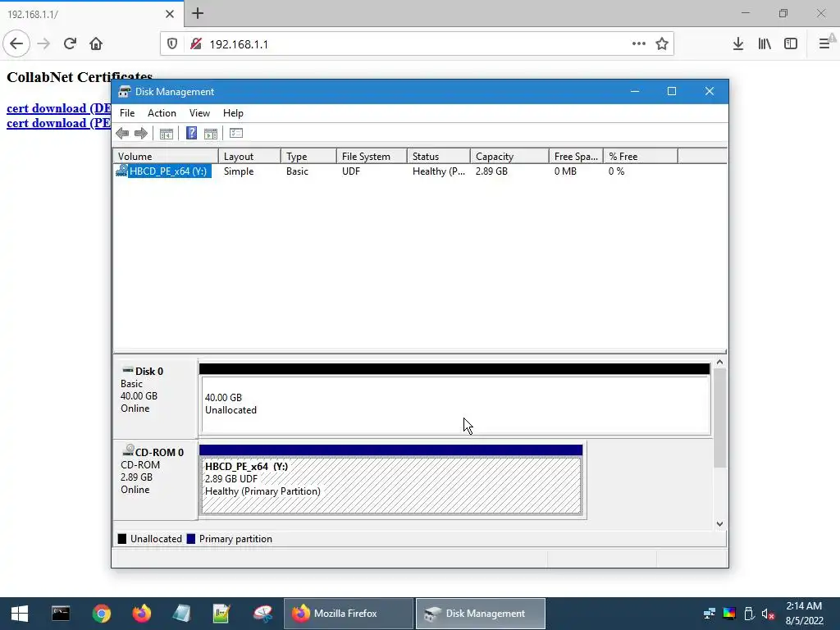Click the CD-ROM 0 disc icon
The width and height of the screenshot is (840, 630).
tap(128, 450)
